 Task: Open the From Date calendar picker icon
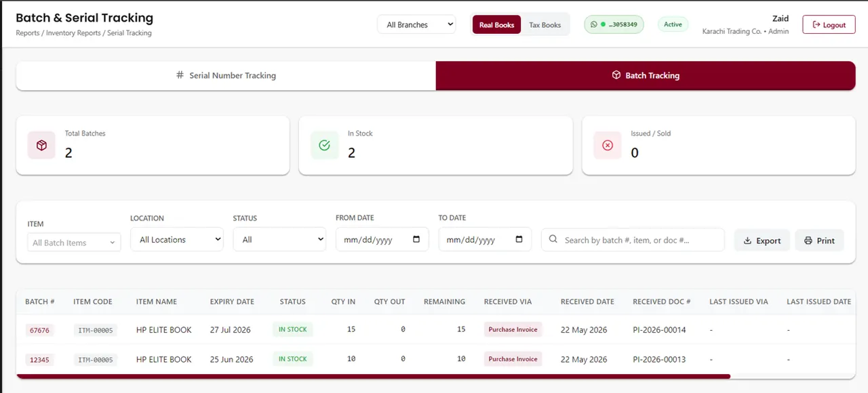(416, 239)
